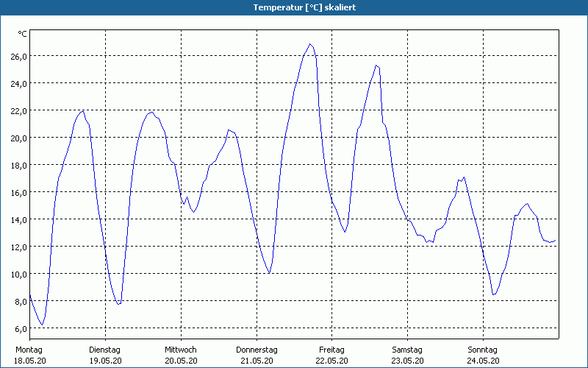Select the 10,0 y-axis label
This screenshot has height=368, width=588.
(18, 275)
